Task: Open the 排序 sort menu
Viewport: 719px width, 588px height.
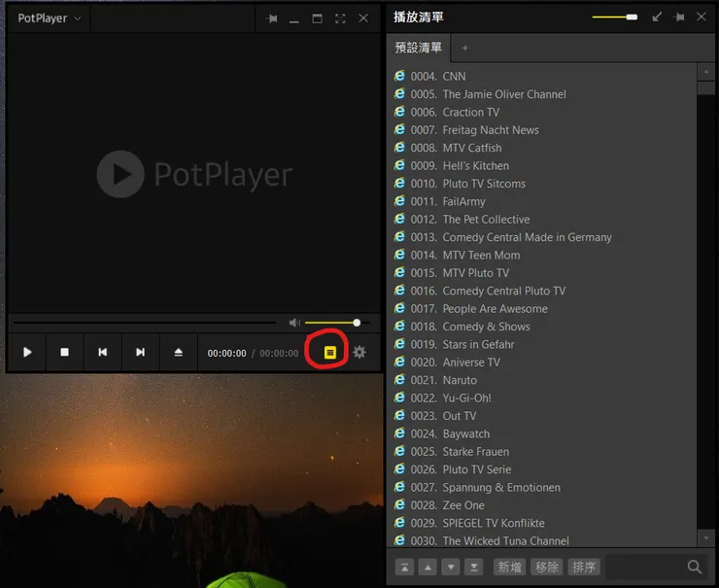Action: click(x=584, y=567)
